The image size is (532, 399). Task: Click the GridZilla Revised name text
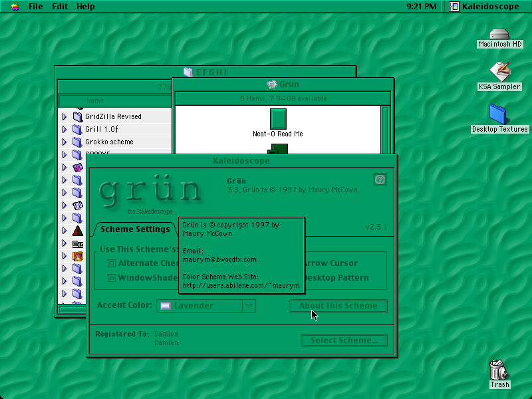click(x=113, y=117)
